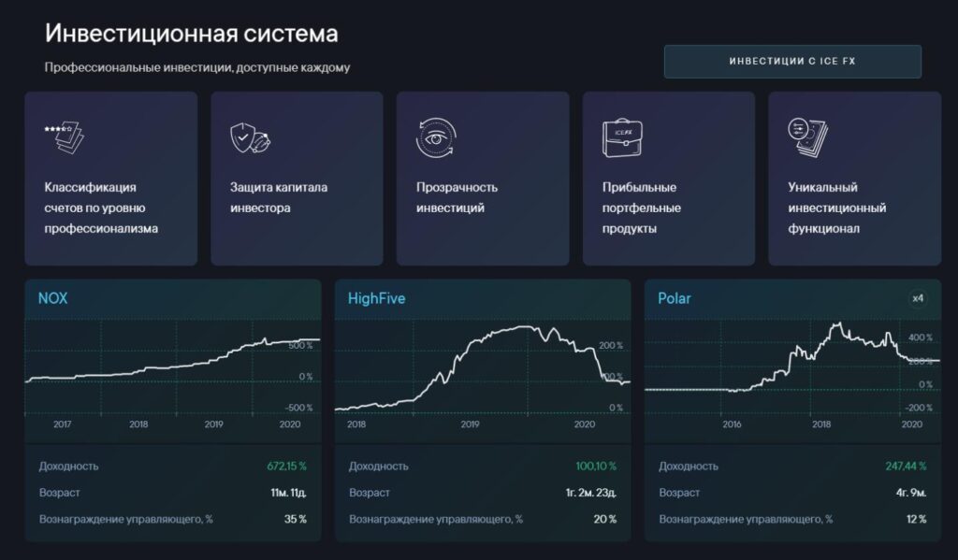Click the 2019 label on HighFive chart
Screen dimensions: 958x560
(x=470, y=424)
